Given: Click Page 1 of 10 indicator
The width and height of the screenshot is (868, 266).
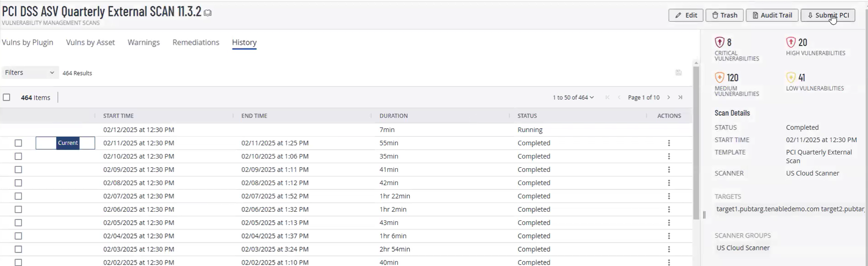Looking at the screenshot, I should pyautogui.click(x=644, y=97).
